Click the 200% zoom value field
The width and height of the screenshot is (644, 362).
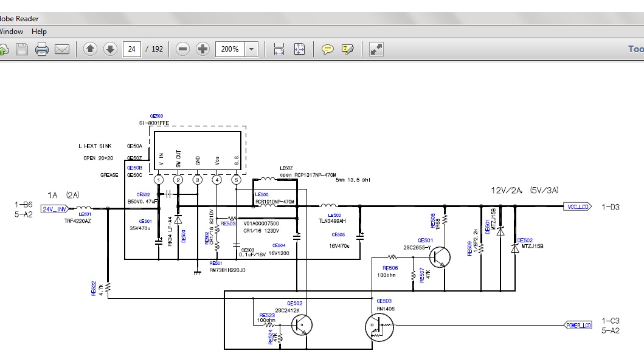(x=230, y=49)
